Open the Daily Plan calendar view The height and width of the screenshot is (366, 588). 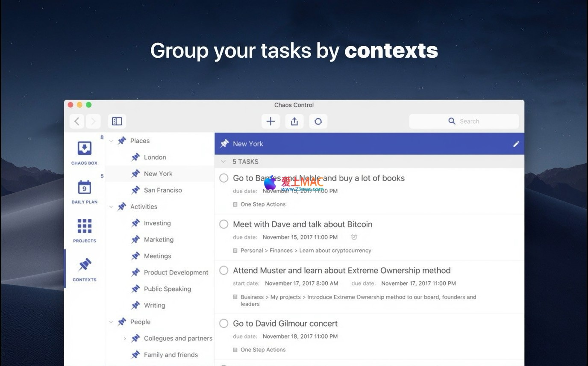84,192
